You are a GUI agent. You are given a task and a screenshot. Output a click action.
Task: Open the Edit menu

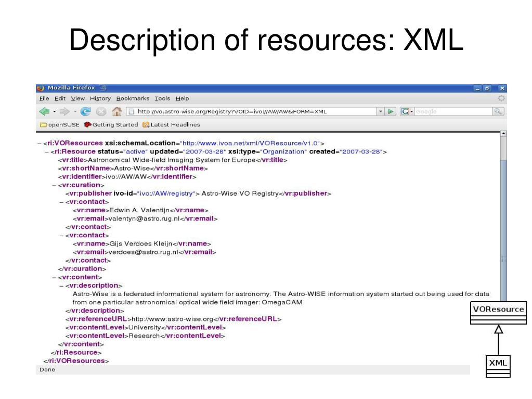coord(60,98)
